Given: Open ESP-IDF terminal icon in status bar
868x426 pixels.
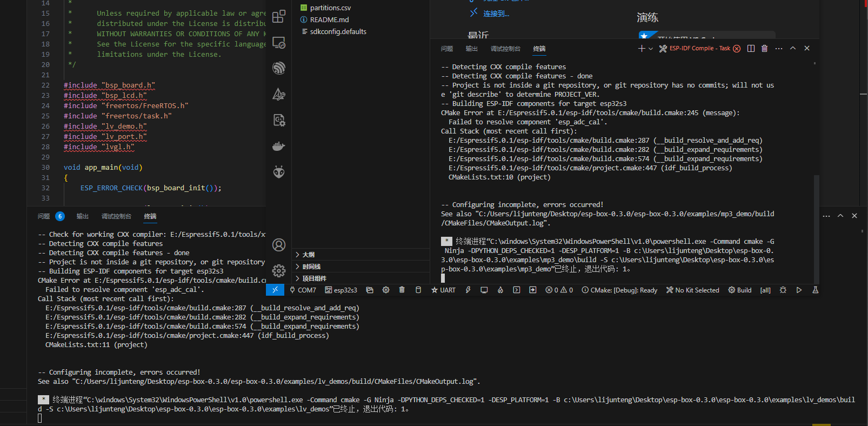Looking at the screenshot, I should (x=517, y=290).
